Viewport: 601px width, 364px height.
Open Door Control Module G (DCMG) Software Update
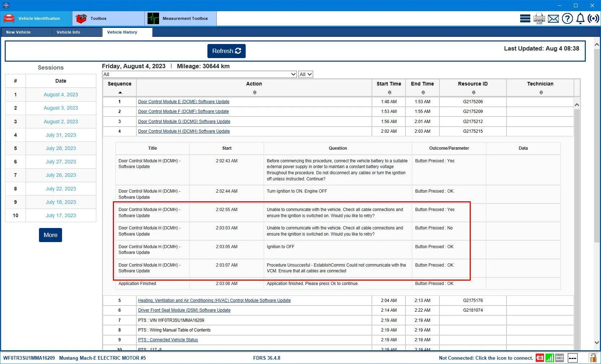point(184,122)
